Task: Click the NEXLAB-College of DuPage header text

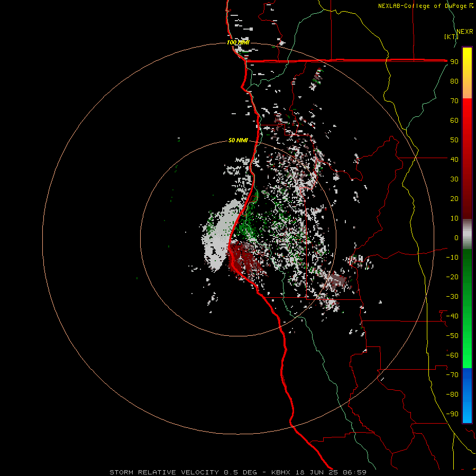Action: tap(425, 6)
